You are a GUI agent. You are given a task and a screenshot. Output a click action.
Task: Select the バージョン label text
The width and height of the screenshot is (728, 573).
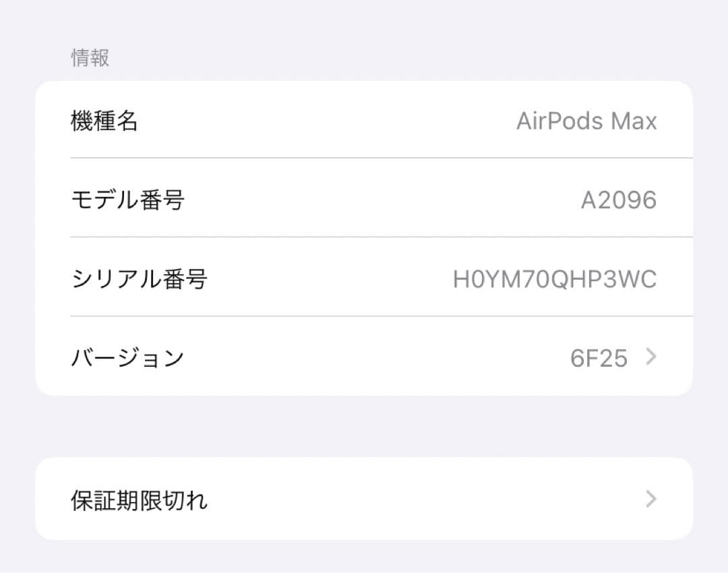127,357
